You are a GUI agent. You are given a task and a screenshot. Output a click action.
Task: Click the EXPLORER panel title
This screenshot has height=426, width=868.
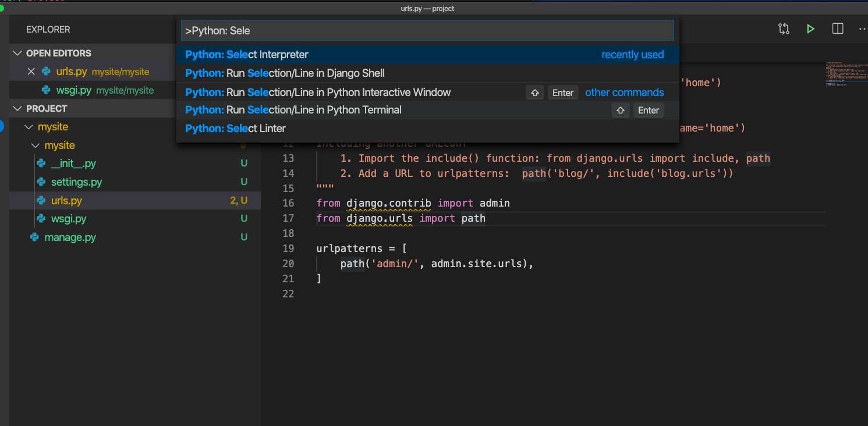[48, 29]
